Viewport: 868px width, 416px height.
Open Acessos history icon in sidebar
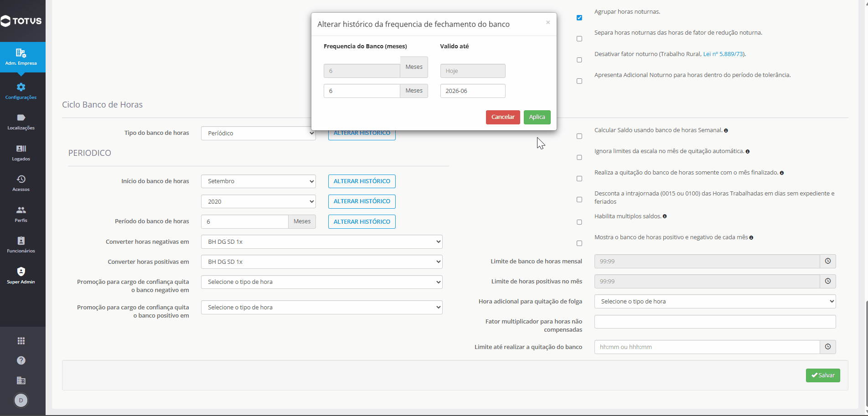[21, 179]
